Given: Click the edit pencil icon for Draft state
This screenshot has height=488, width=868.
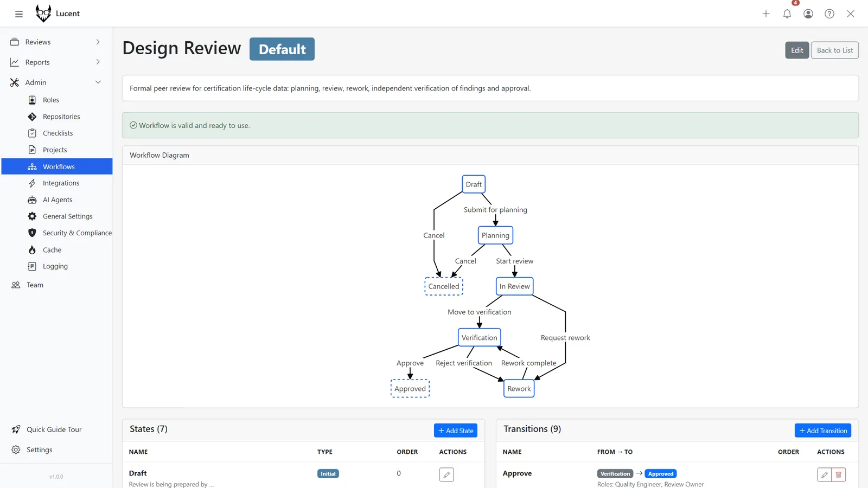Looking at the screenshot, I should coord(446,474).
